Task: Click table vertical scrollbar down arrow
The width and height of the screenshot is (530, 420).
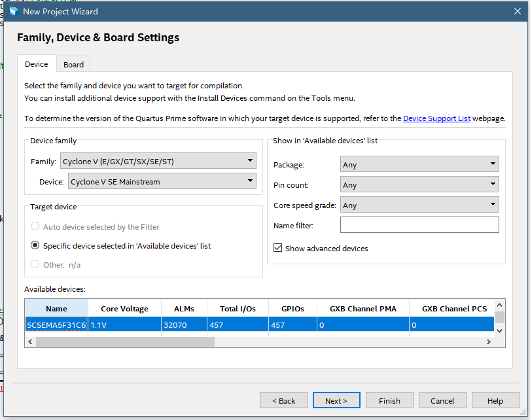Action: [x=500, y=330]
